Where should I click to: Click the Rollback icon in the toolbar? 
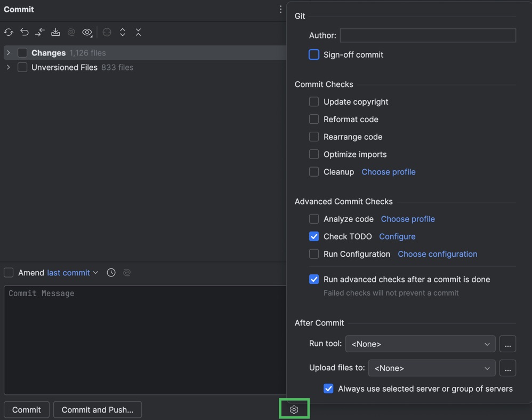[25, 32]
